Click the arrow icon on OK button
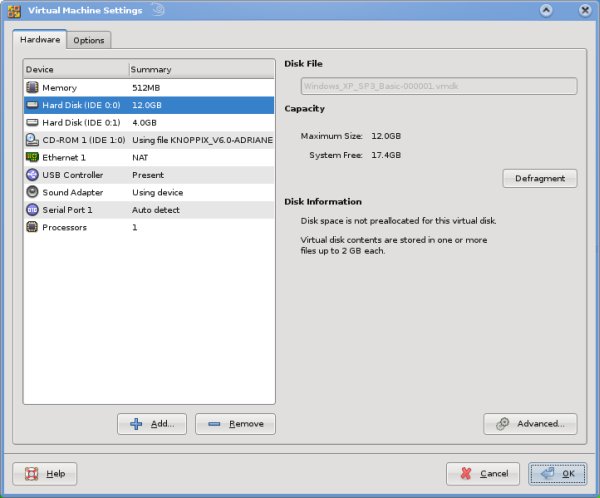 click(x=547, y=473)
